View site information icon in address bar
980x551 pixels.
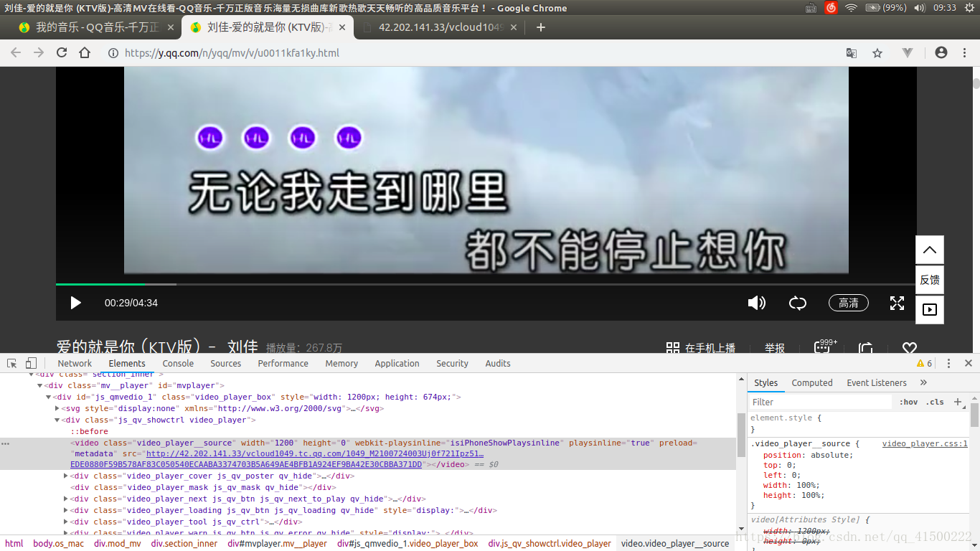coord(113,53)
